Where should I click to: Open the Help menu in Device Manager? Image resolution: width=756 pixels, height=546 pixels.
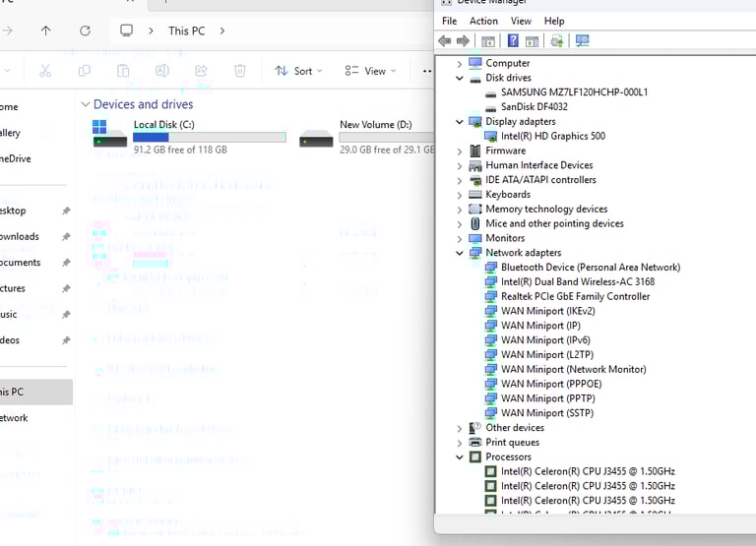point(554,22)
